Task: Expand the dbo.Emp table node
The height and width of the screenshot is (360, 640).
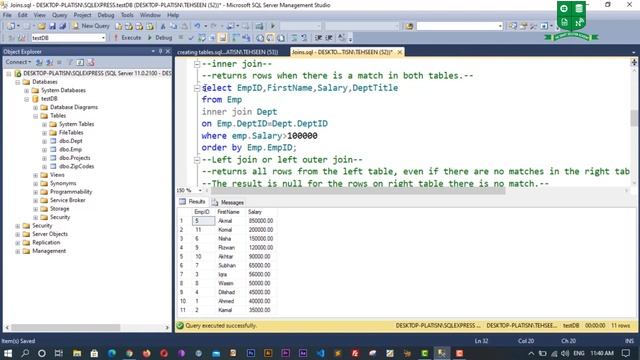Action: tap(44, 150)
